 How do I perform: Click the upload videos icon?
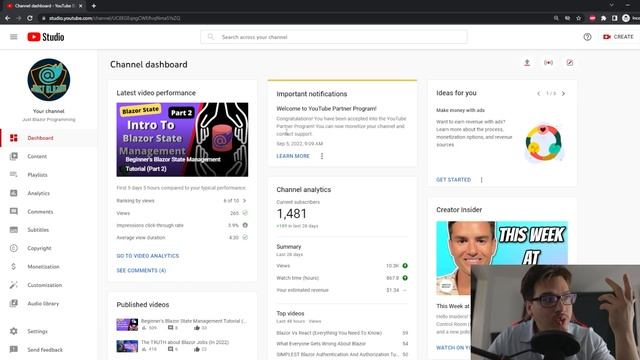(x=527, y=63)
